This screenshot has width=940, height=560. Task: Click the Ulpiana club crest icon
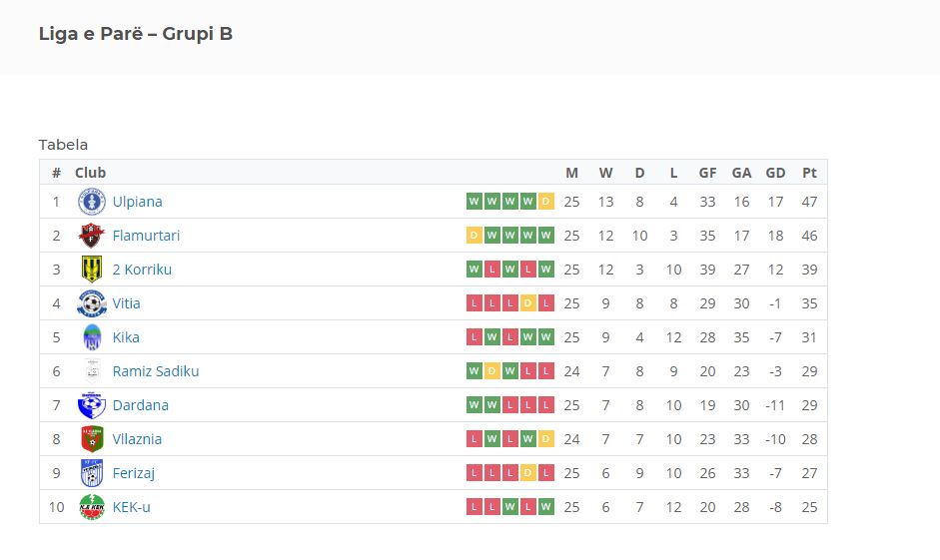coord(92,202)
